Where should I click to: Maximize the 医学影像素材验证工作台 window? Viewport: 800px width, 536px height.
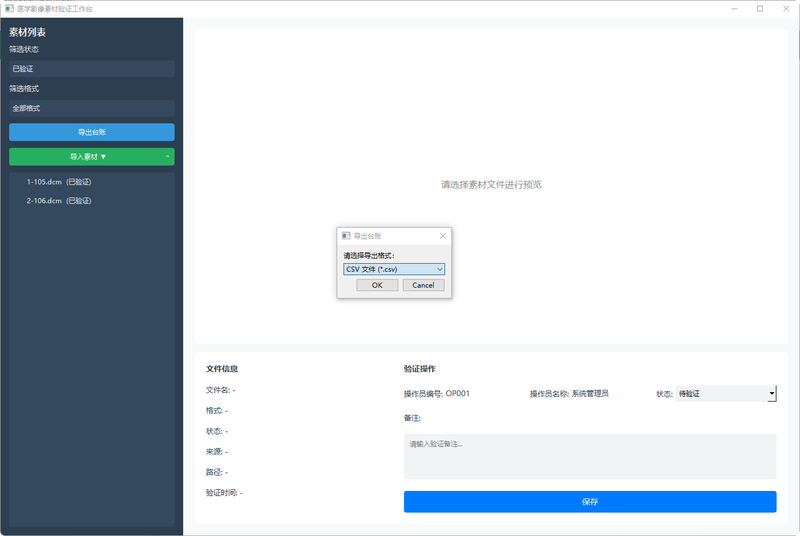pos(760,9)
